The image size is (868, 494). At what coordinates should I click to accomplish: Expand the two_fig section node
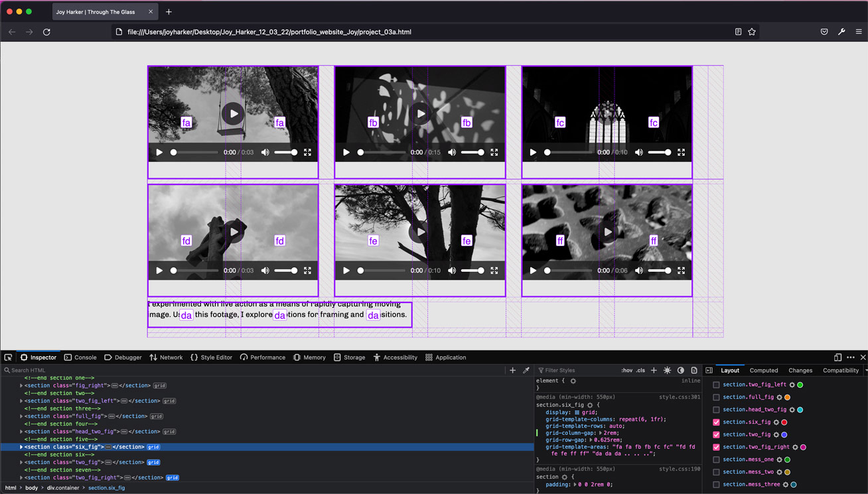21,462
